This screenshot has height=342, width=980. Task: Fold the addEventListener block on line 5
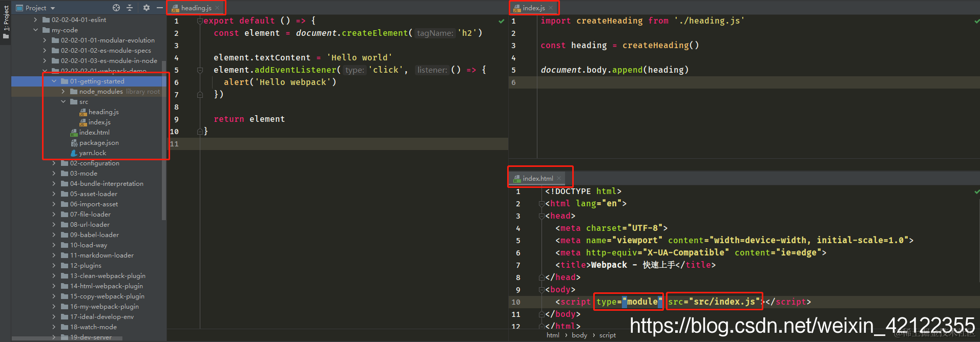(200, 70)
